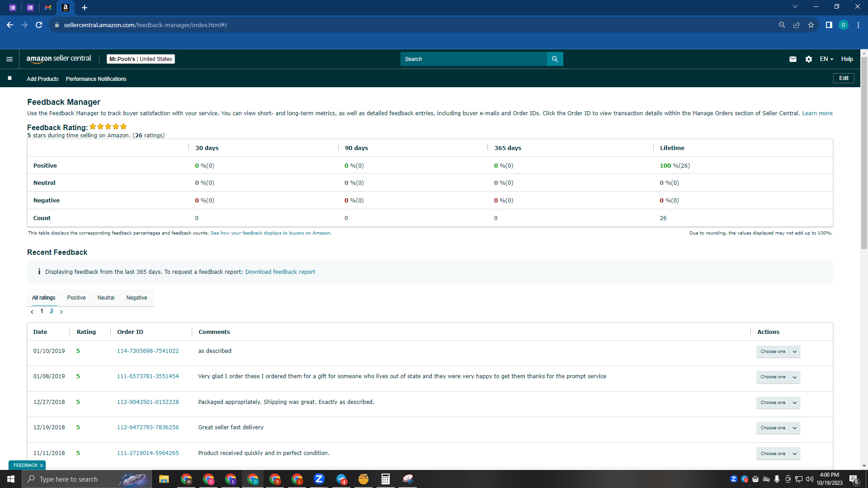Switch to the Neutral feedback tab

coord(106,298)
